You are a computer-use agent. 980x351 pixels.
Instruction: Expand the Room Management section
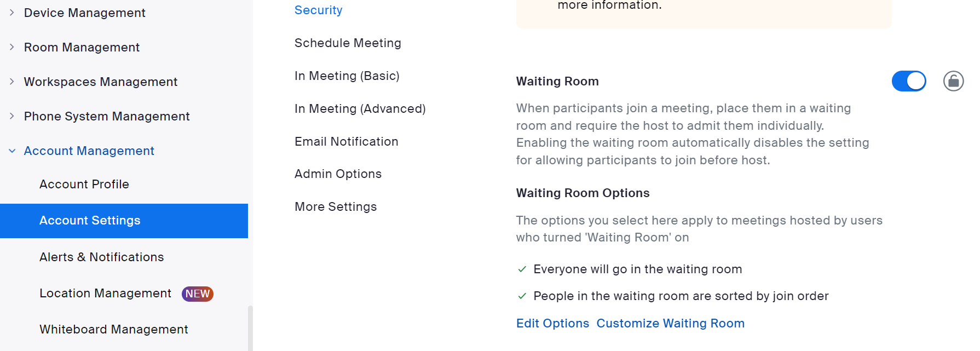pos(12,47)
